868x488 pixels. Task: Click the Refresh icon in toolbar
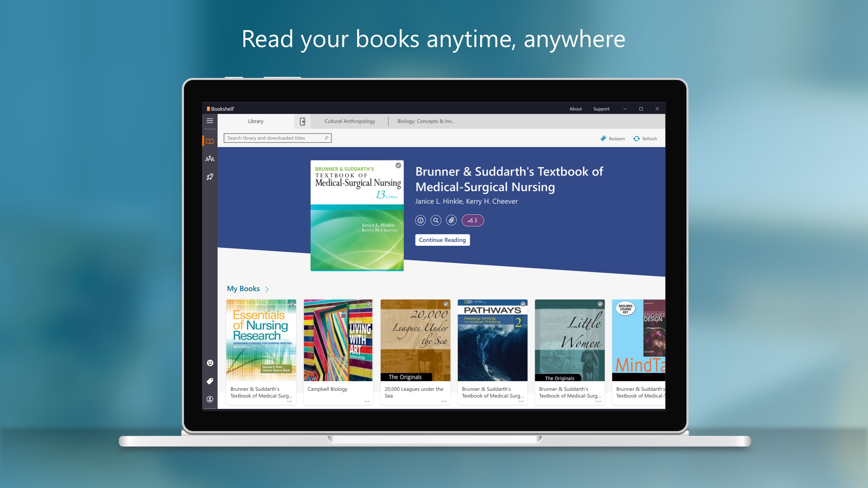(637, 138)
